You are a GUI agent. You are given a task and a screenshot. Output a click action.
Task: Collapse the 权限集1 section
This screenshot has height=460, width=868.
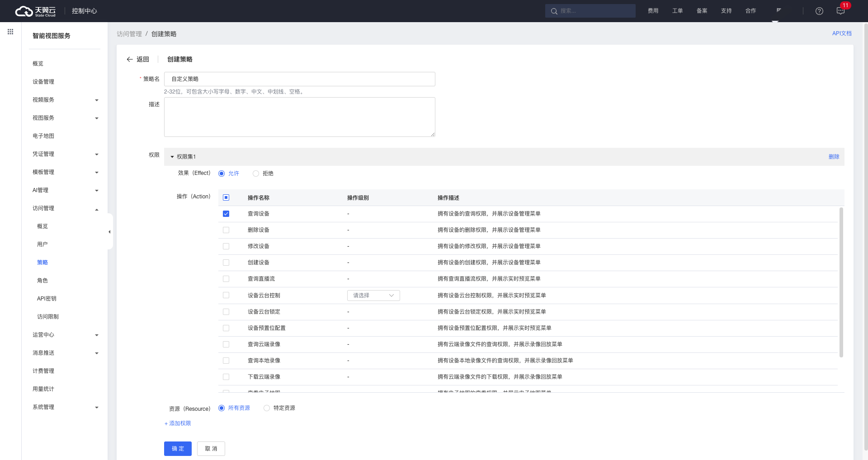(172, 157)
